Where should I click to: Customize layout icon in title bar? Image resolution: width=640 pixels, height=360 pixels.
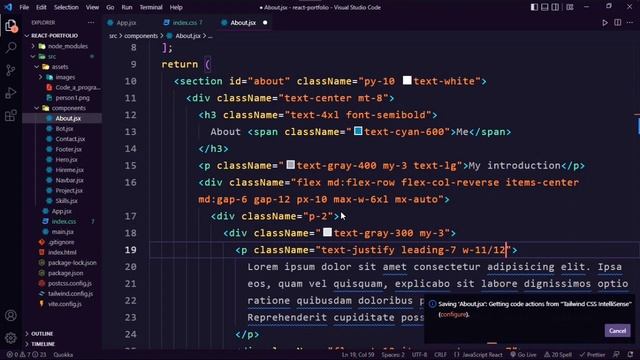pos(570,7)
